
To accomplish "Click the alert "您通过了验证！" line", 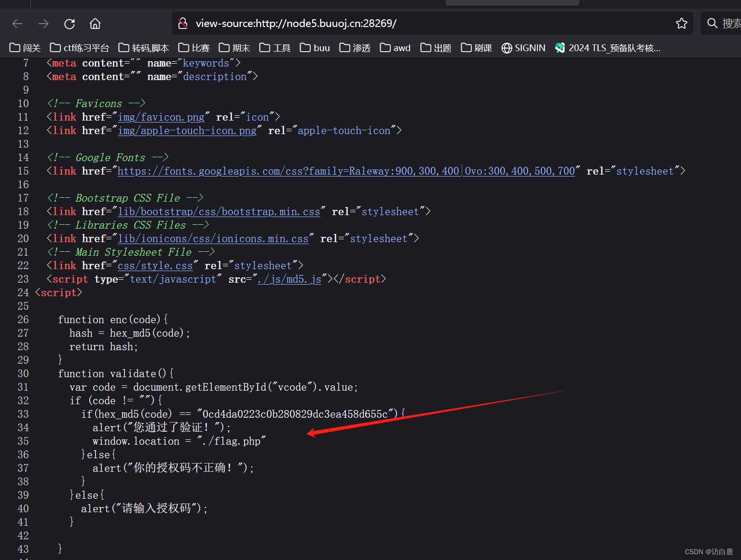I will (162, 428).
